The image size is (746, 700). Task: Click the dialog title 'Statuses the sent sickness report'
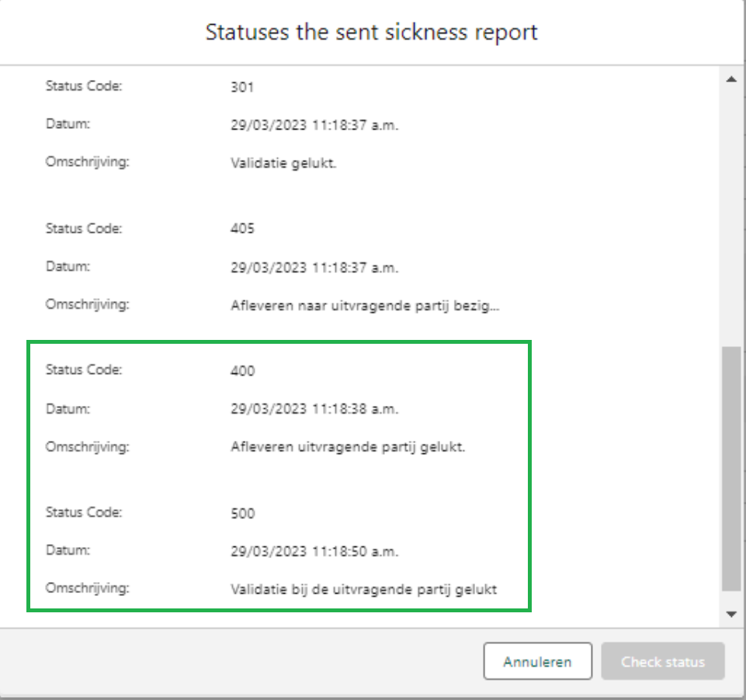(x=372, y=33)
